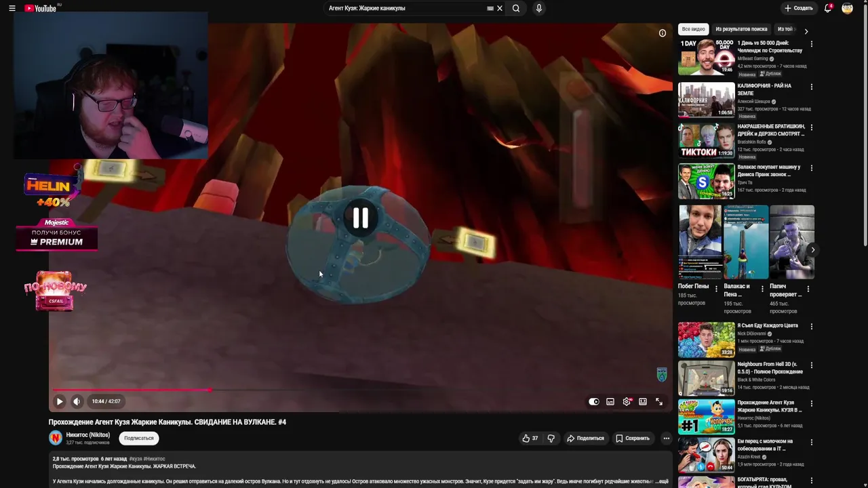Open the Агент Кузя #1 suggested thumbnail

click(706, 416)
